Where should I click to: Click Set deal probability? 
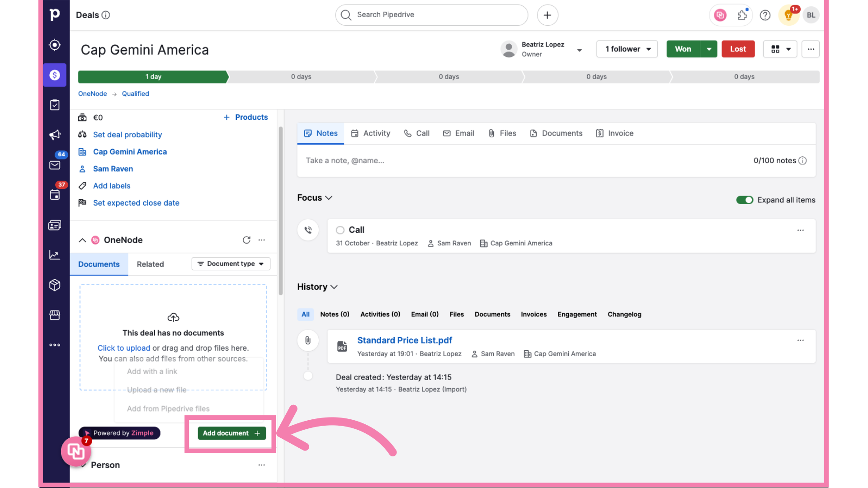[x=127, y=135]
